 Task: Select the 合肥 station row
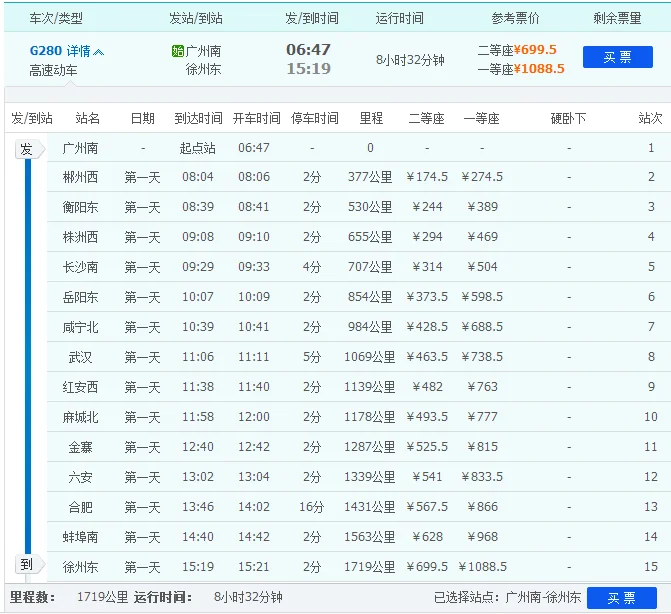(359, 507)
